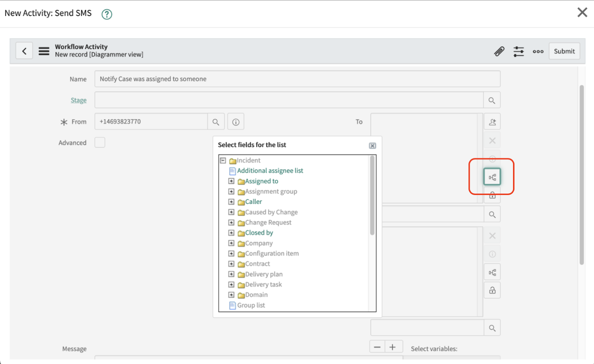Close the New Activity dialog
This screenshot has width=594, height=364.
coord(582,12)
